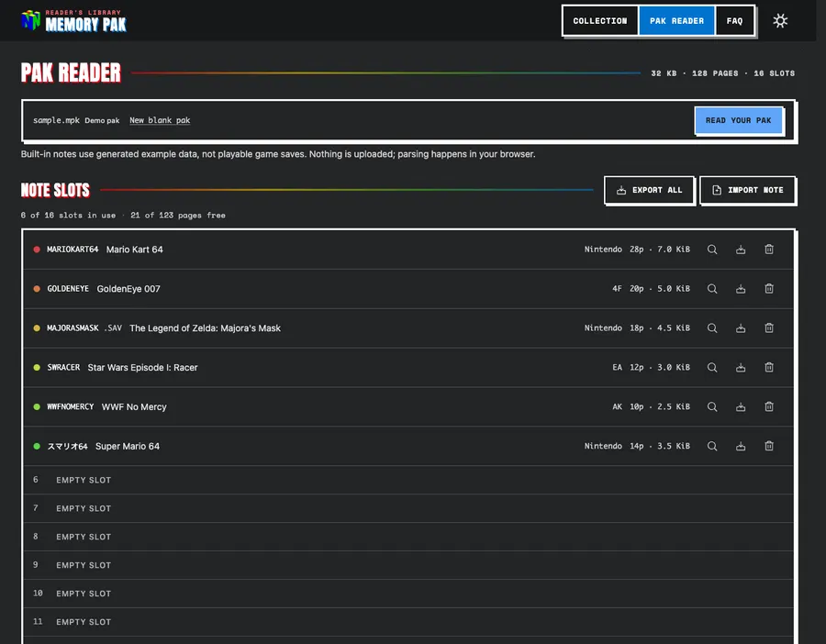
Task: Select the Super Mario 64 title
Action: click(127, 446)
